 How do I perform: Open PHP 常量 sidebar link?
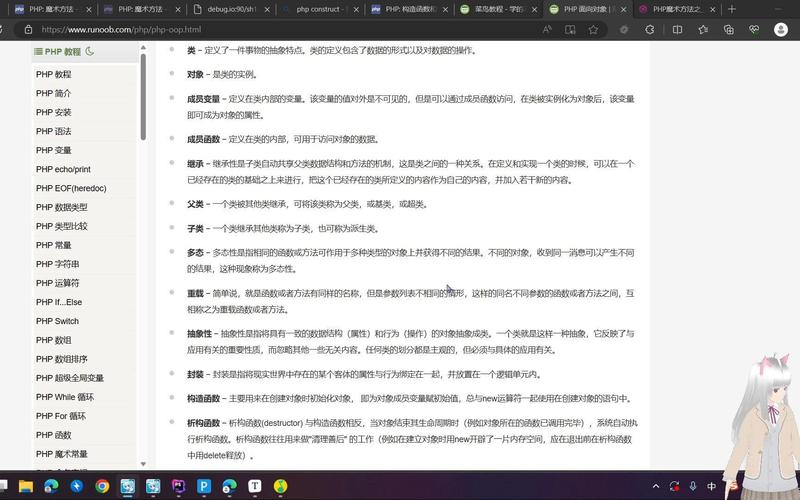(x=54, y=245)
